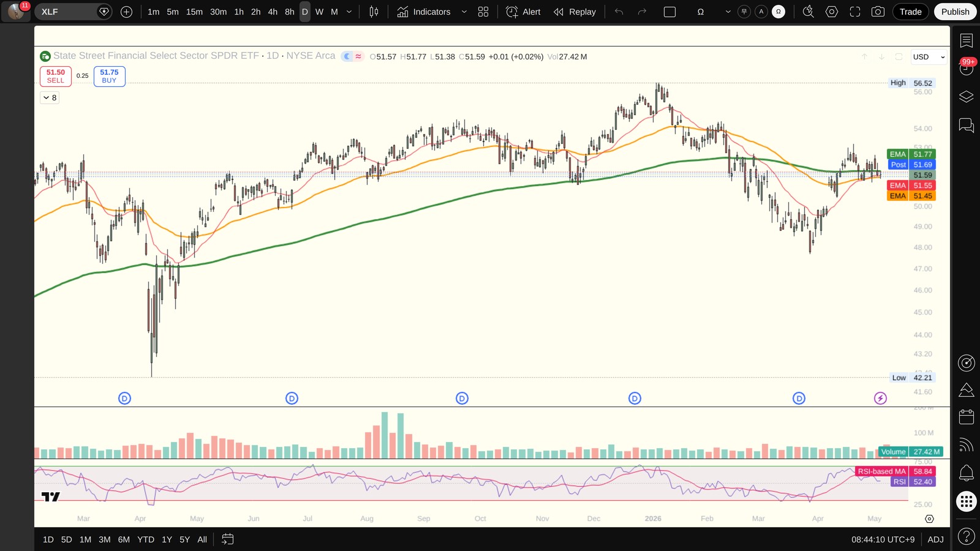Select the W weekly timeframe

319,12
